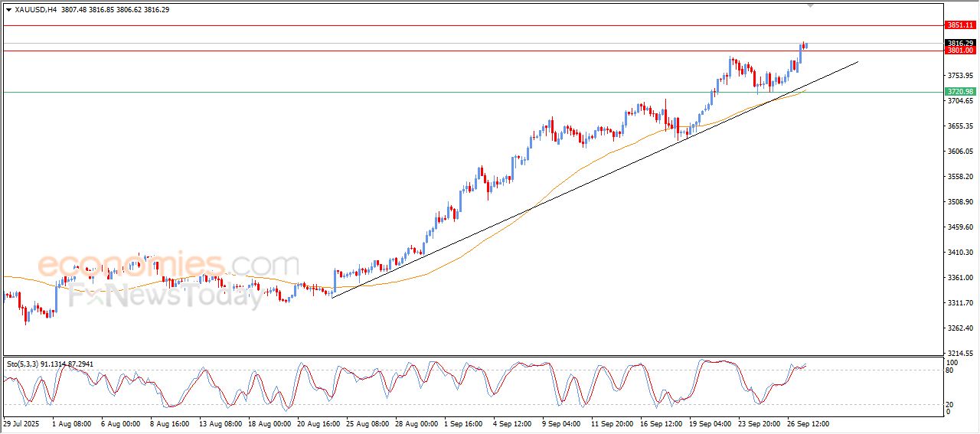Screen dimensions: 980x434
Task: Click the 20 Aug 16:00 time label
Action: (319, 423)
